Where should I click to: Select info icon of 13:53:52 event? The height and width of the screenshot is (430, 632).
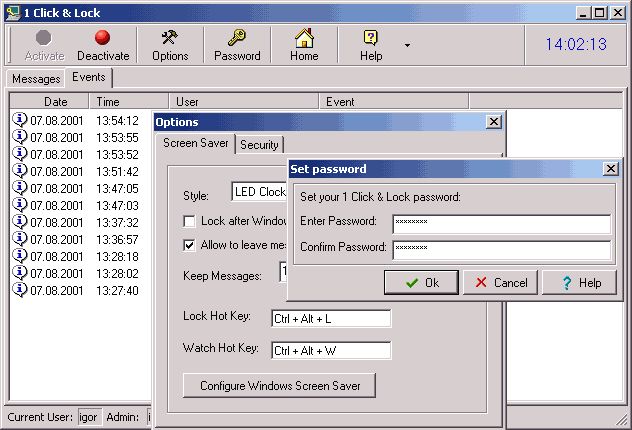tap(19, 154)
